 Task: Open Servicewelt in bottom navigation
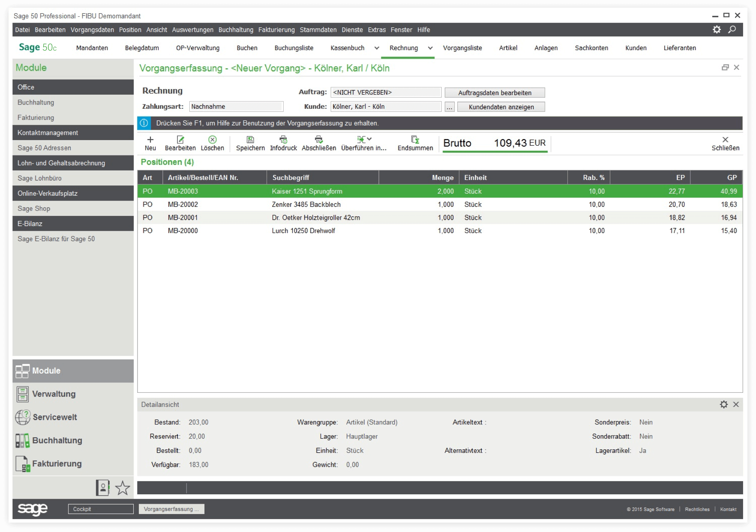(x=73, y=417)
